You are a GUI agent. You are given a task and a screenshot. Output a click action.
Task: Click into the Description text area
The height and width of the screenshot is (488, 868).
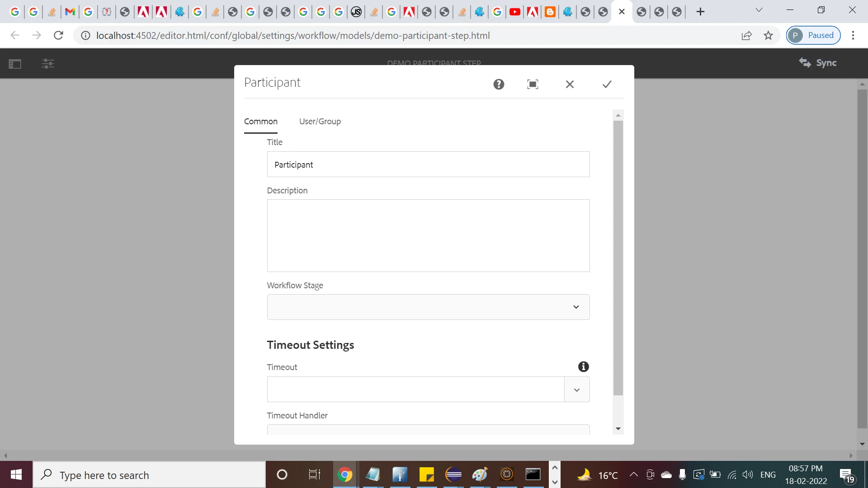pyautogui.click(x=428, y=235)
